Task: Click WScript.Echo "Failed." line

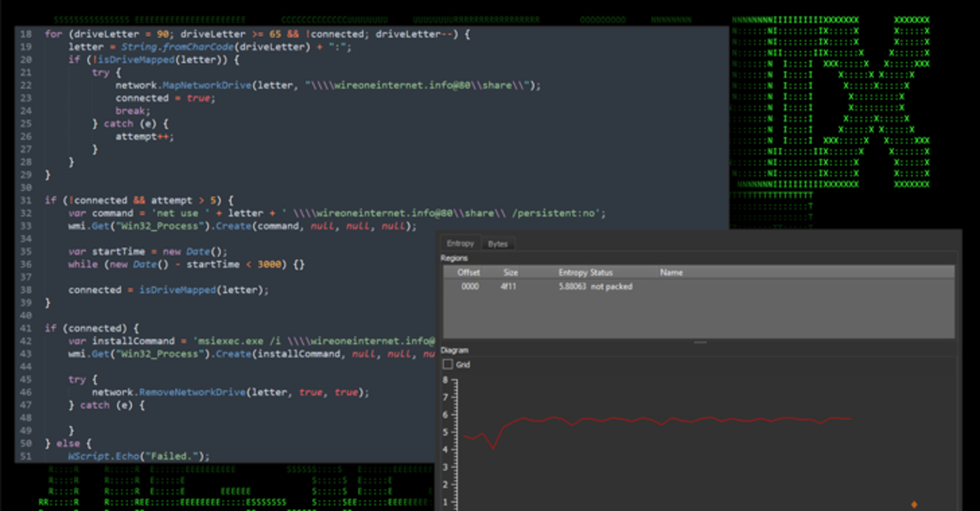Action: tap(138, 456)
